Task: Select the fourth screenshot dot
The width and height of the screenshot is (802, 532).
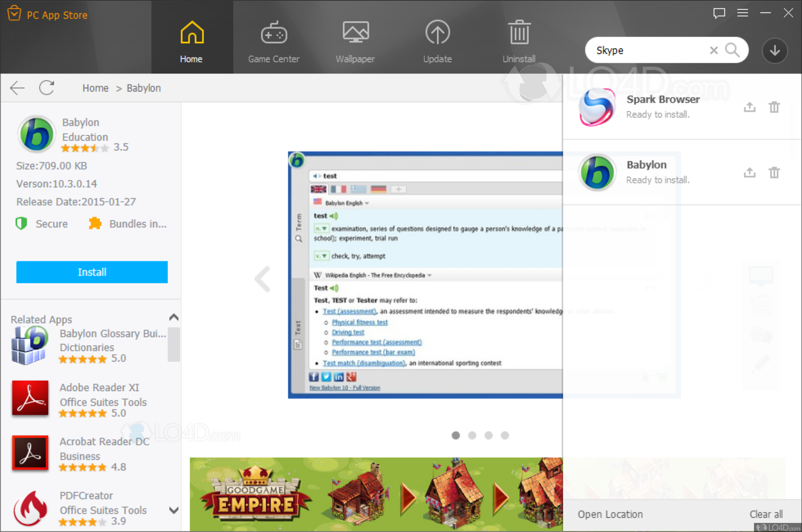Action: (x=505, y=435)
